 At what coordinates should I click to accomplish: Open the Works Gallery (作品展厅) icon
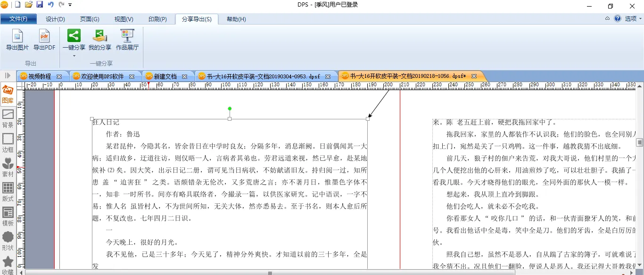click(x=127, y=36)
